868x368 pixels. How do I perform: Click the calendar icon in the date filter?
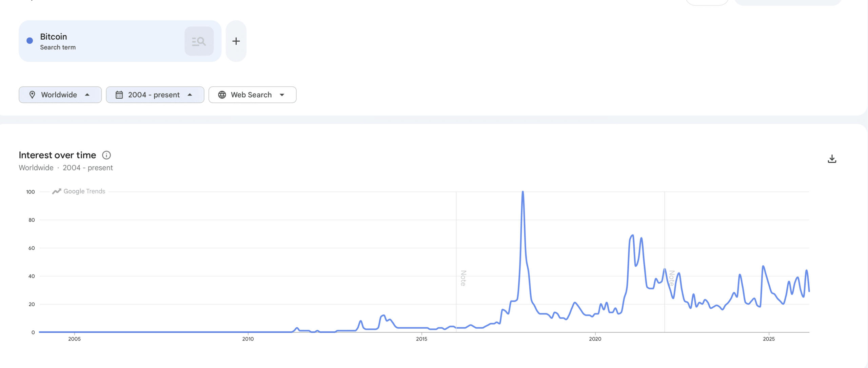[119, 95]
